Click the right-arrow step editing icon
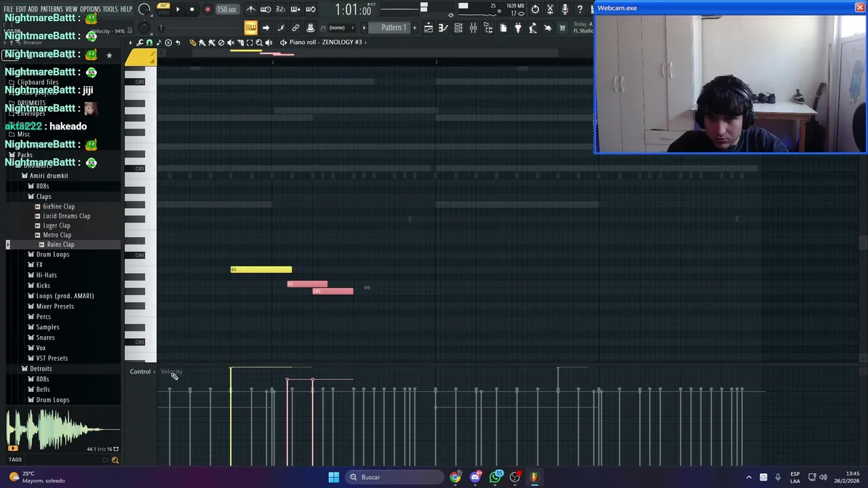This screenshot has width=868, height=488. (266, 28)
